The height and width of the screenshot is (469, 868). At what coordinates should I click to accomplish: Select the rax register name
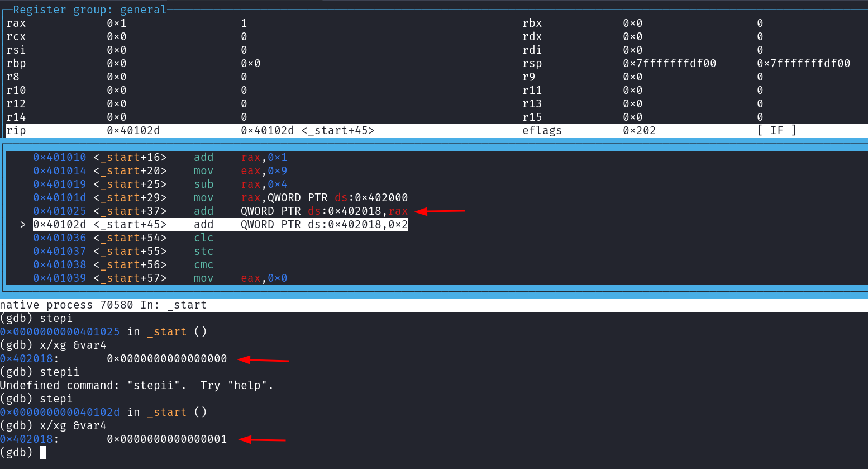[x=16, y=23]
